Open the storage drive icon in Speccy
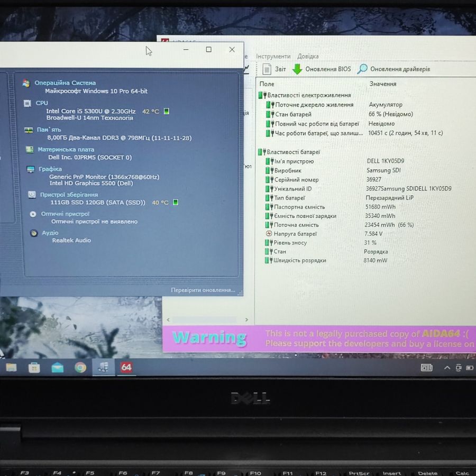 pos(32,195)
